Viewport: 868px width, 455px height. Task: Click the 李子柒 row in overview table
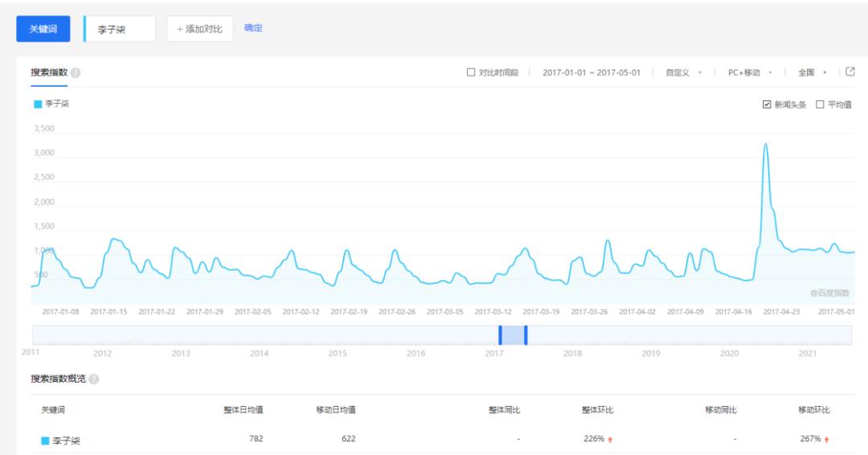(443, 440)
